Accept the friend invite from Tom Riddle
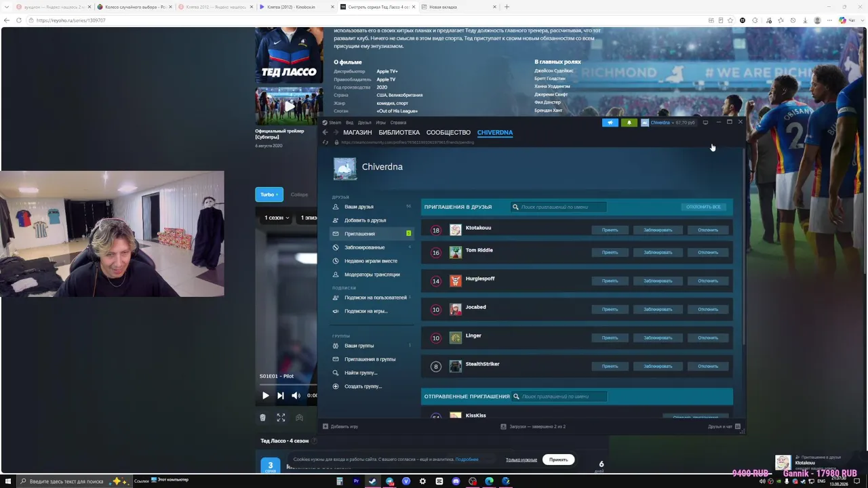 [610, 253]
